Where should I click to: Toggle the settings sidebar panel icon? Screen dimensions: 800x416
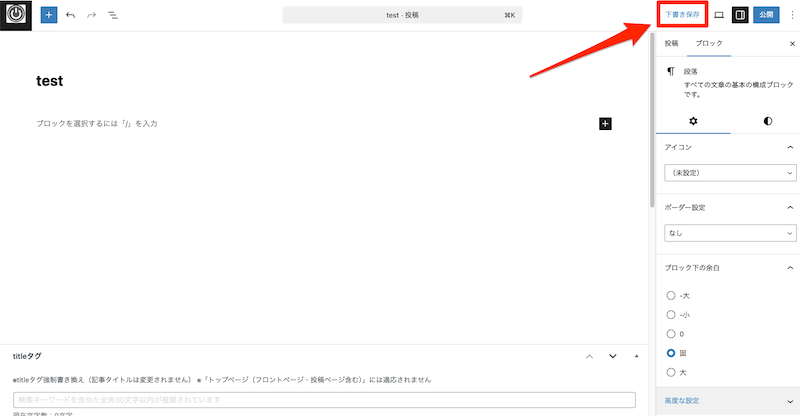tap(740, 15)
